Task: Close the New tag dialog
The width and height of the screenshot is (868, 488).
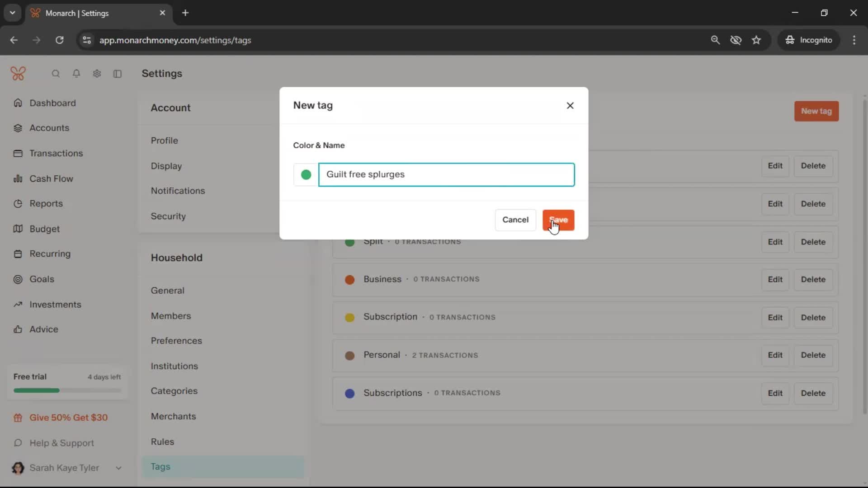Action: click(570, 105)
